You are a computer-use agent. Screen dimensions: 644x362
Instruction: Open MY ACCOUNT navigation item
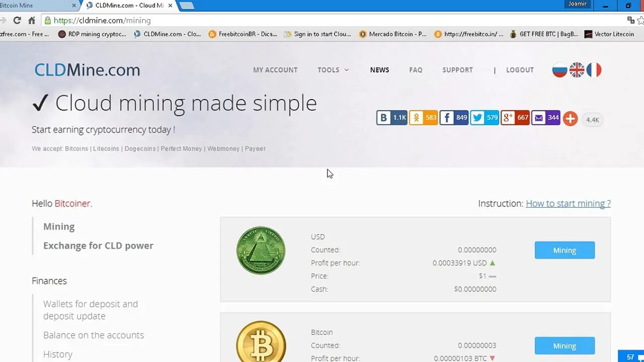(x=275, y=70)
